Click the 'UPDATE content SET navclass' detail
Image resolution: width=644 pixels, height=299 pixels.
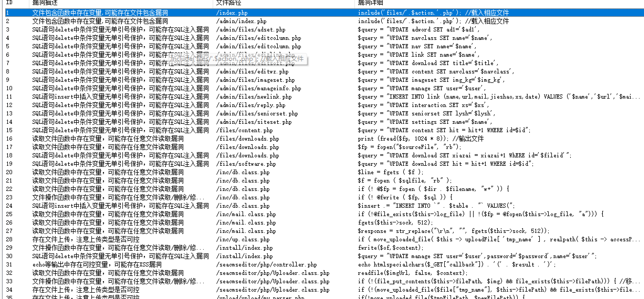pyautogui.click(x=436, y=71)
